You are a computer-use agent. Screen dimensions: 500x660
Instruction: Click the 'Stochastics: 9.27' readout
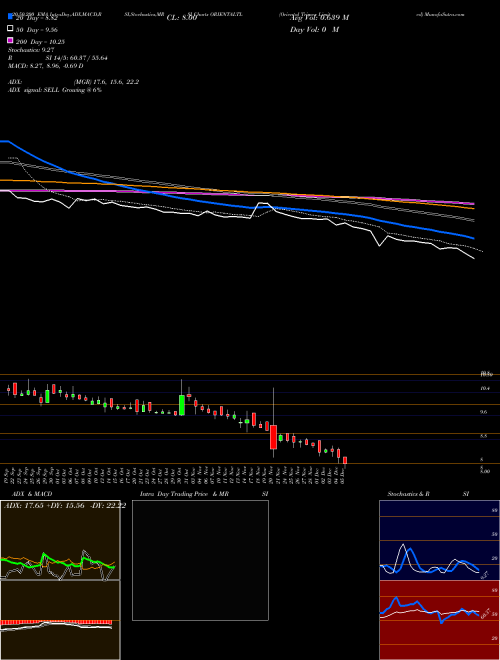pyautogui.click(x=31, y=50)
